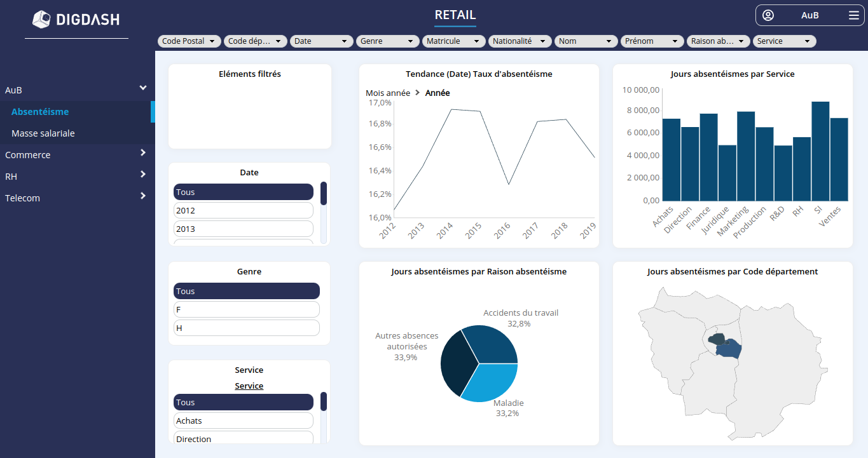The height and width of the screenshot is (458, 868).
Task: Switch to the Masse salariale page
Action: [x=44, y=133]
